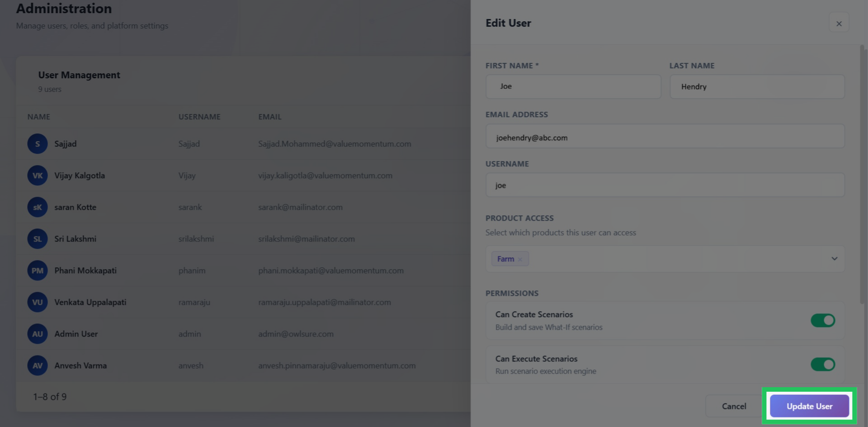Close the Edit User panel
Image resolution: width=868 pixels, height=427 pixels.
click(x=839, y=23)
